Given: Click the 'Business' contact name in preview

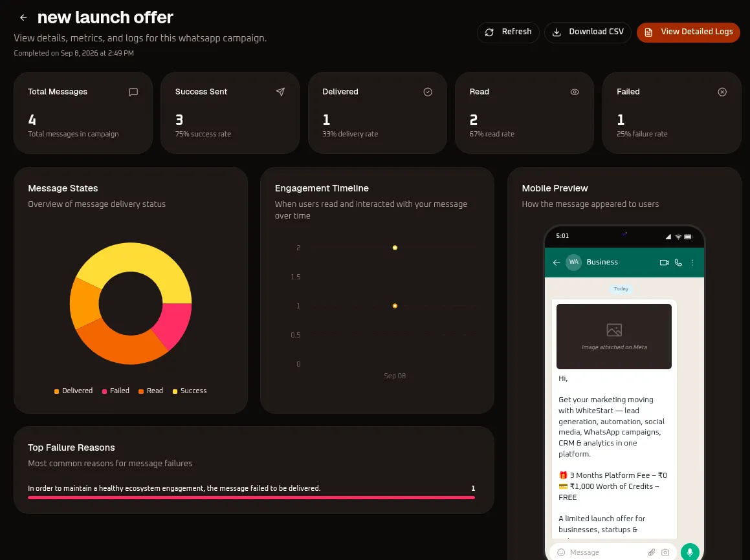Looking at the screenshot, I should pos(602,263).
